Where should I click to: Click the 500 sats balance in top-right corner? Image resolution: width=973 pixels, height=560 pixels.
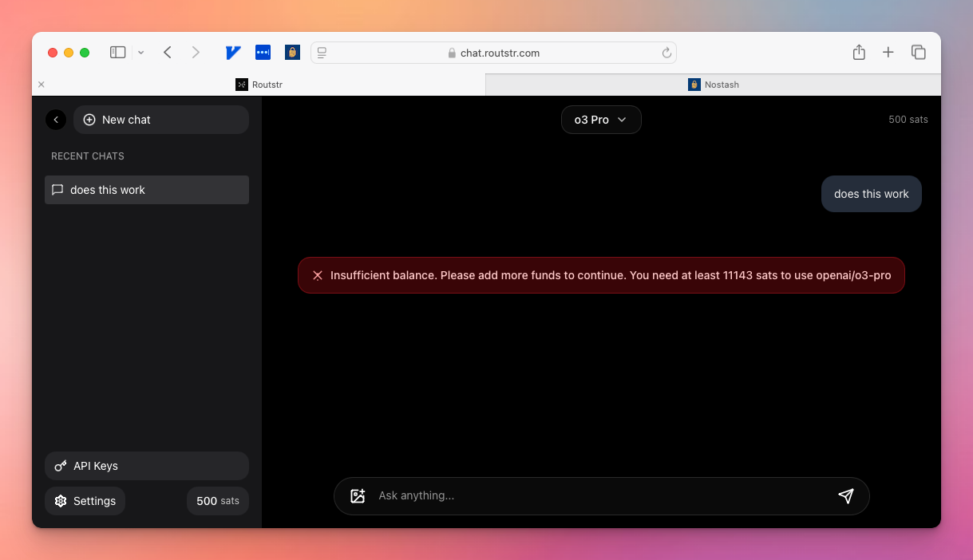coord(908,120)
